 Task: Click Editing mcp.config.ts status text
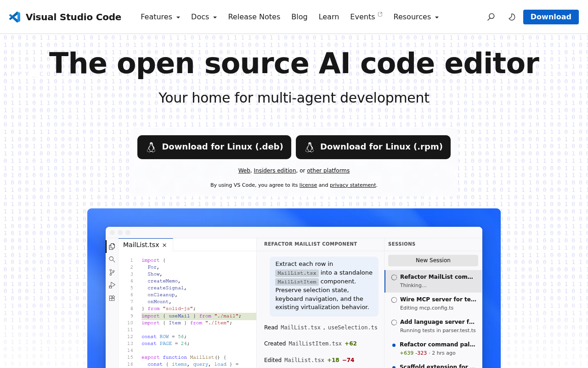click(427, 308)
